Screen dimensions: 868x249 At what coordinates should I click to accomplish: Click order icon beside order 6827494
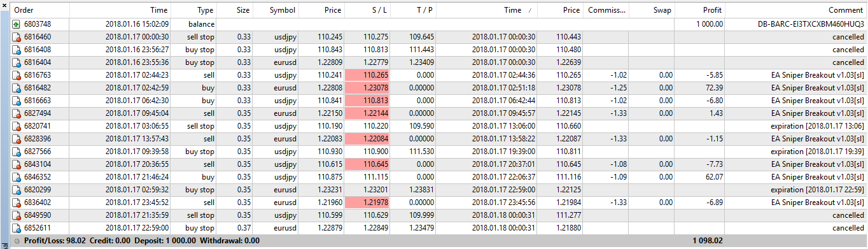pos(16,113)
